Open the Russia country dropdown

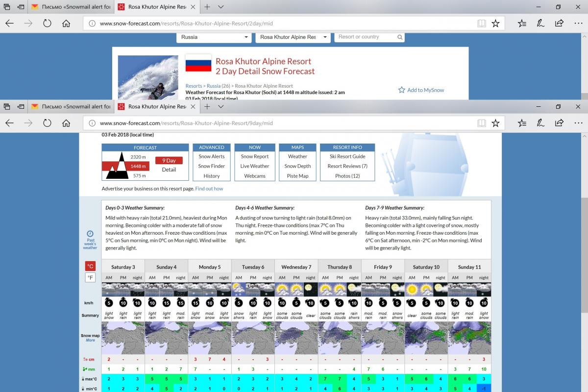(214, 37)
